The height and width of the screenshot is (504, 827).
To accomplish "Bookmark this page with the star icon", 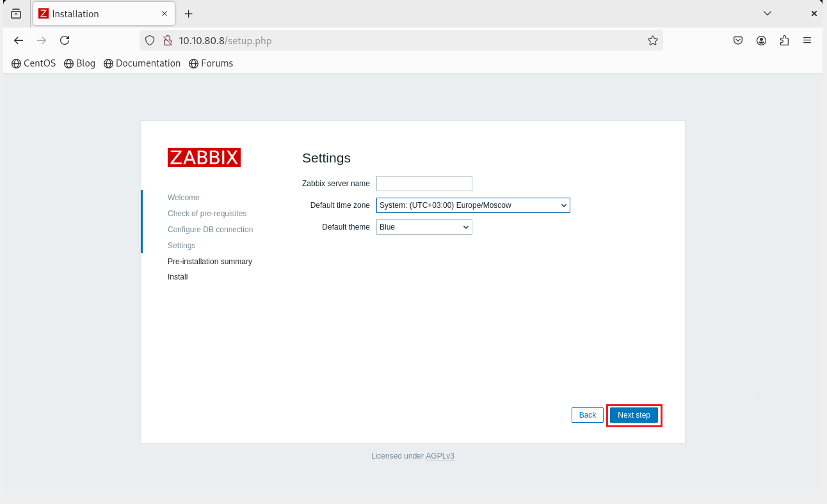I will click(652, 40).
